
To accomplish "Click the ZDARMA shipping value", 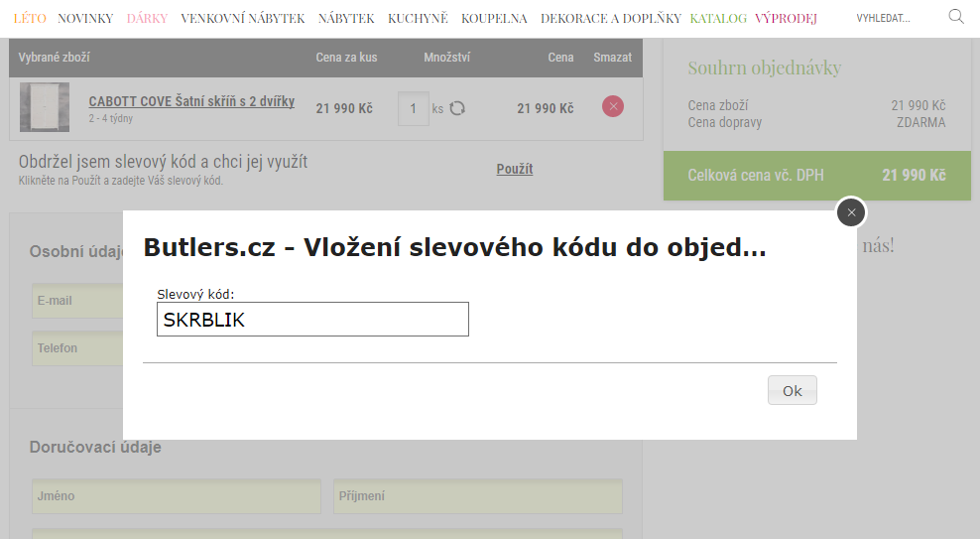I will (920, 122).
